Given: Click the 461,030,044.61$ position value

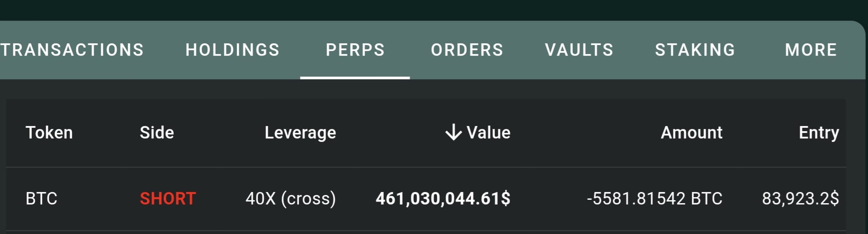Looking at the screenshot, I should pos(443,199).
